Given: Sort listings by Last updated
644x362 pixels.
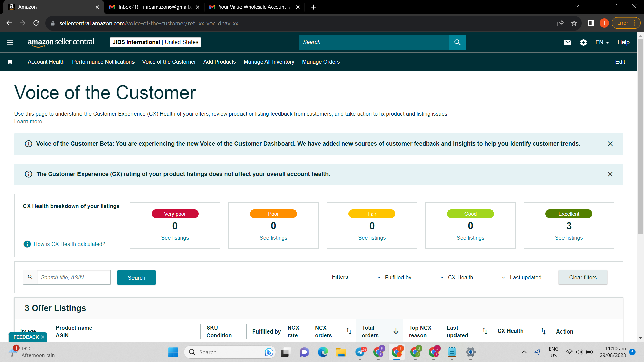Looking at the screenshot, I should pos(485,331).
